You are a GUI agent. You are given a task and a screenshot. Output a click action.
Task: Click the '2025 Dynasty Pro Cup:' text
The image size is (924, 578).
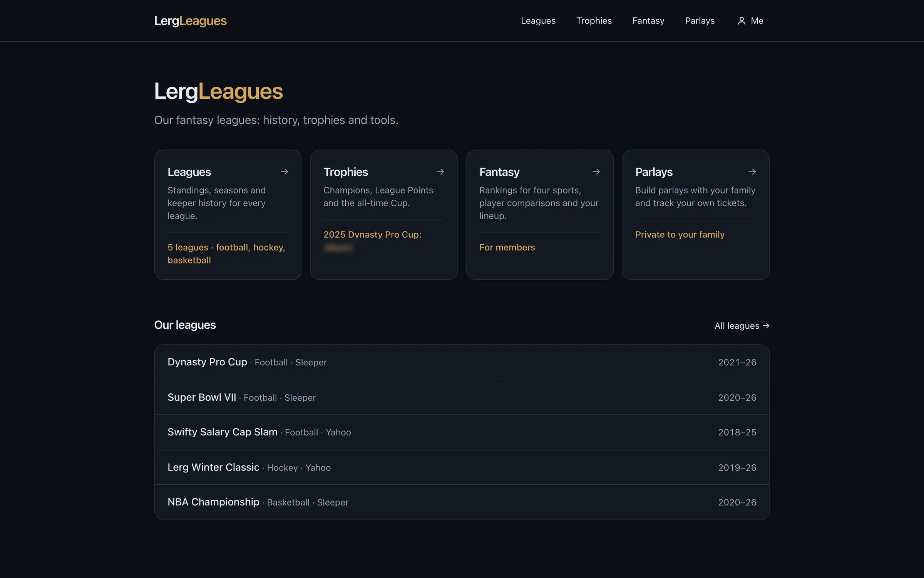point(372,235)
